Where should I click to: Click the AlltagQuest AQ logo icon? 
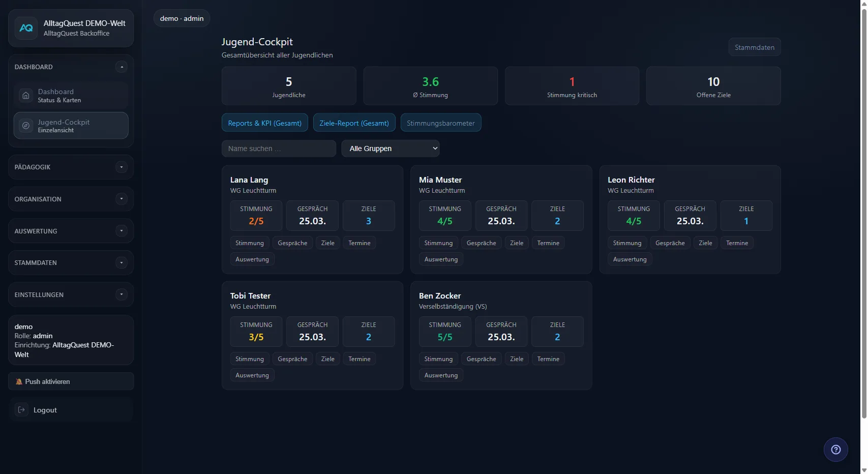point(26,28)
